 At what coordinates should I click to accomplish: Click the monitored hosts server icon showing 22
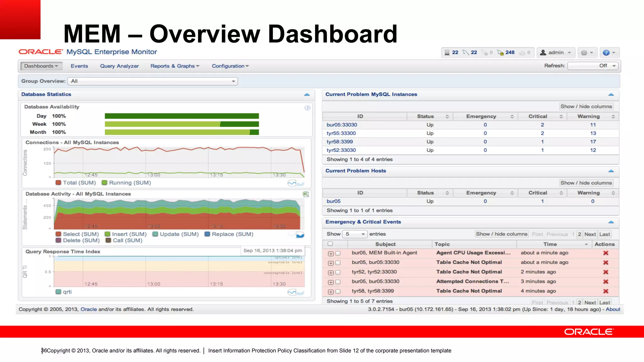click(447, 52)
